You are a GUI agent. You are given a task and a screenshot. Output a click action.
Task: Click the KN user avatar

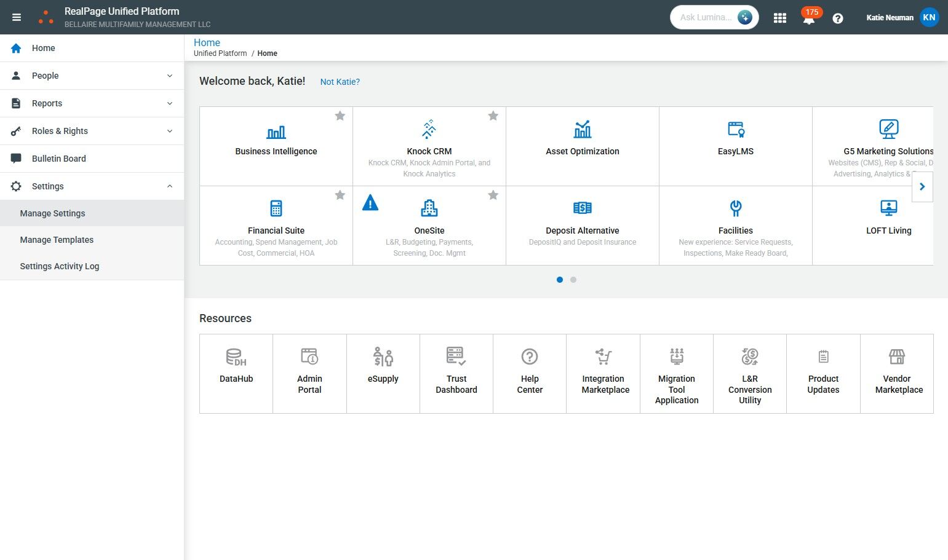929,17
